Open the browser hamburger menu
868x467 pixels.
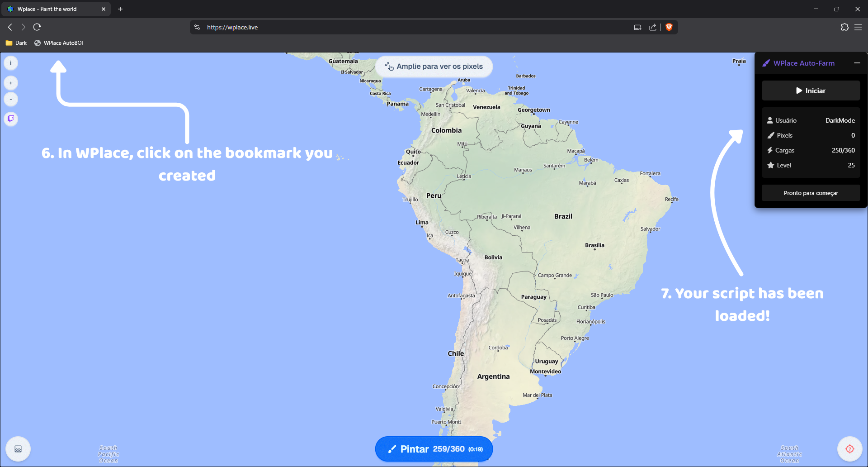pyautogui.click(x=858, y=27)
